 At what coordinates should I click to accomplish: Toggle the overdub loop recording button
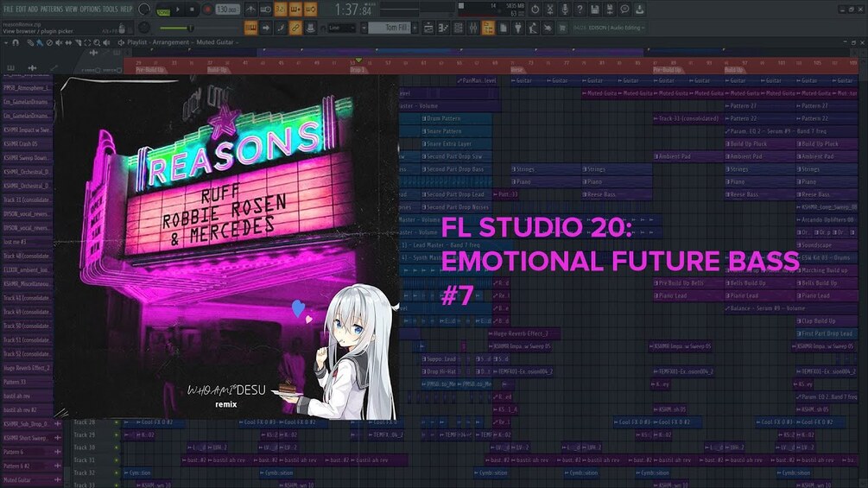[295, 10]
